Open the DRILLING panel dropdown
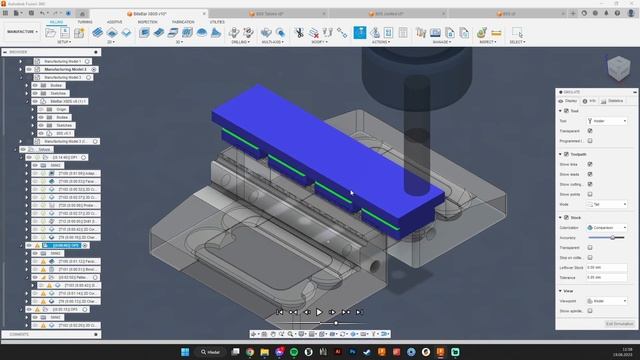 [x=240, y=42]
